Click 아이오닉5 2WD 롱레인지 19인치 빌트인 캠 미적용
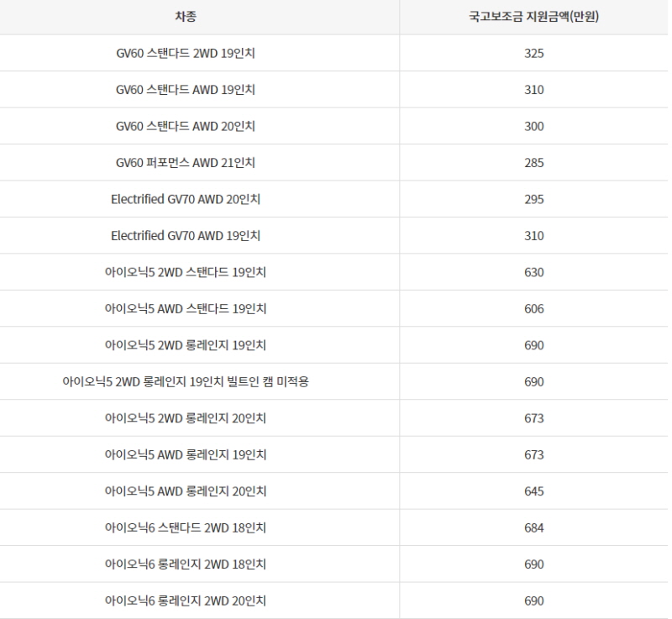This screenshot has width=672, height=619. pyautogui.click(x=186, y=381)
